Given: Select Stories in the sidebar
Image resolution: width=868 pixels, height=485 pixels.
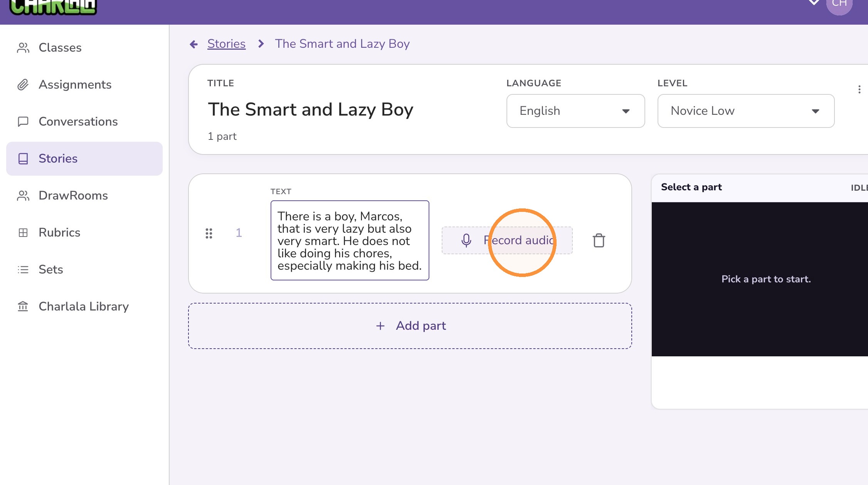Looking at the screenshot, I should click(x=84, y=159).
